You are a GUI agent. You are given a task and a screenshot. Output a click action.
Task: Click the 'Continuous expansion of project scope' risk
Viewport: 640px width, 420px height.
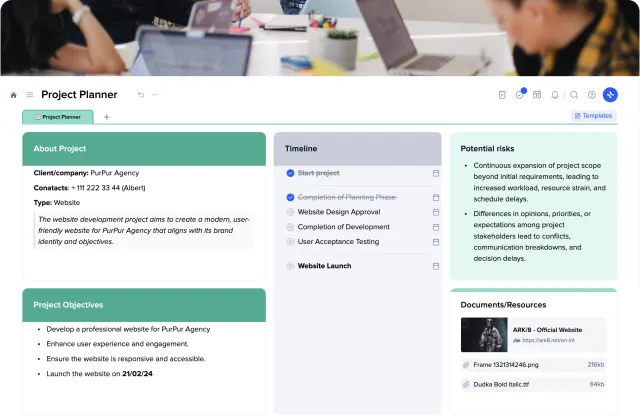pyautogui.click(x=540, y=182)
